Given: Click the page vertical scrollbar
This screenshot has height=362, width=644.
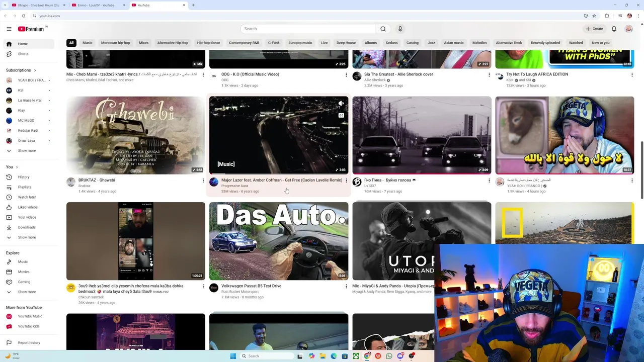Looking at the screenshot, I should click(641, 170).
